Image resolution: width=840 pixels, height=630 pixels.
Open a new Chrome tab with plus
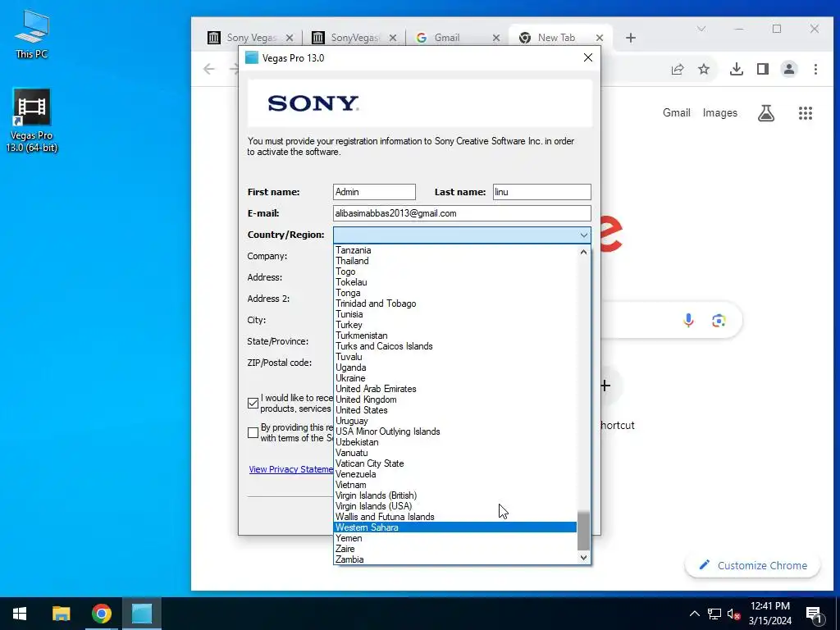point(631,38)
